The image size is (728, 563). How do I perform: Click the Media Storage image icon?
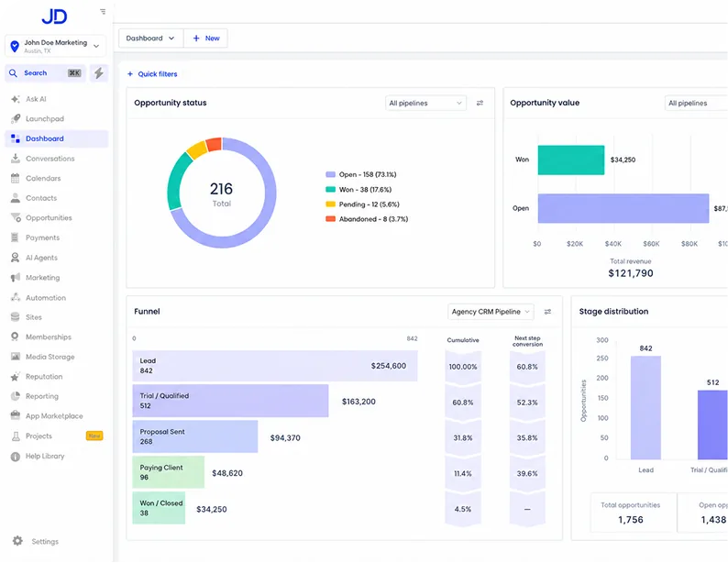(16, 357)
